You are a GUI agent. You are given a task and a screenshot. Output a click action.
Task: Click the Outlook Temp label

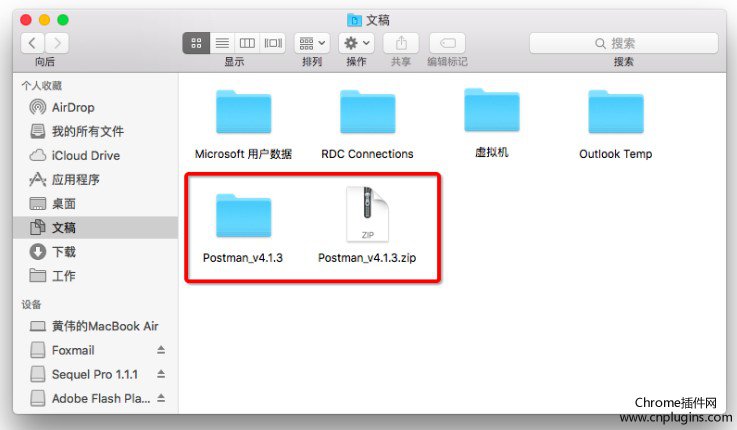tap(616, 154)
